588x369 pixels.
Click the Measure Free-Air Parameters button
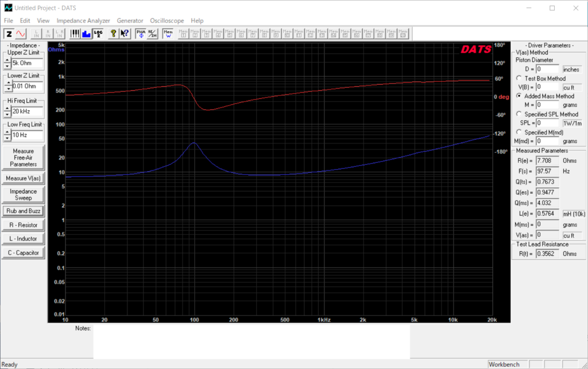(24, 157)
